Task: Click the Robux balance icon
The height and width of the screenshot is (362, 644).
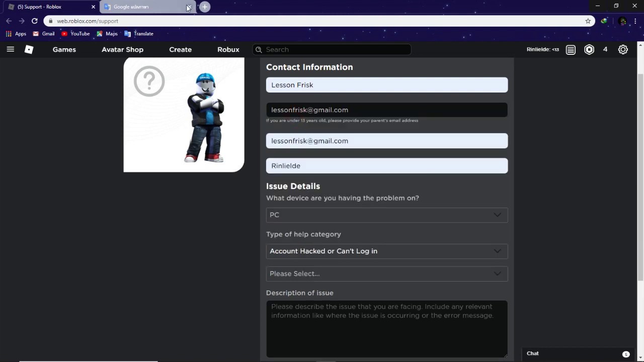Action: point(589,49)
